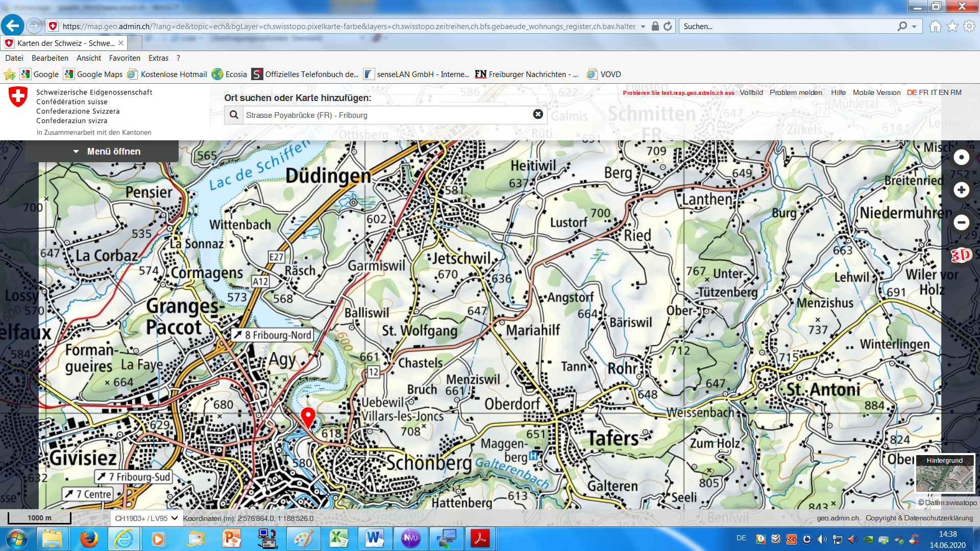Screen dimensions: 980x551
Task: Open Adobe Reader from the taskbar
Action: point(480,539)
